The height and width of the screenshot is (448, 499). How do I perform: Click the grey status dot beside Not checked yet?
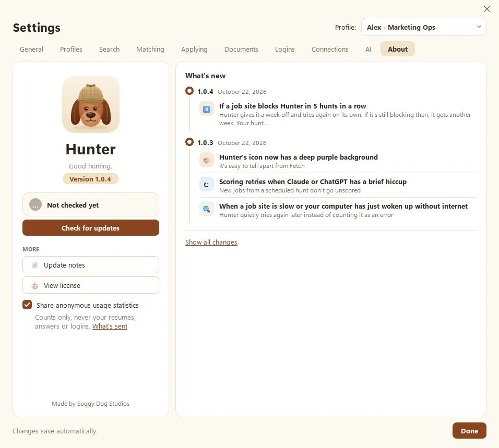[35, 205]
